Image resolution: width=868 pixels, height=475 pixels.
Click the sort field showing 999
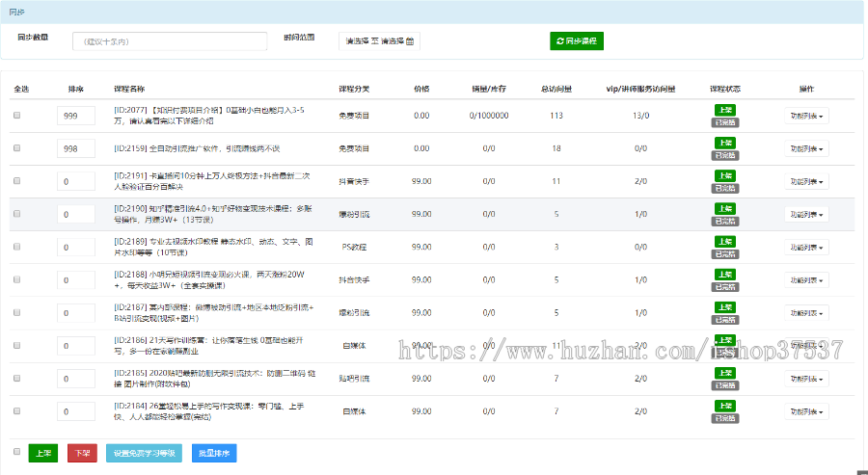[76, 116]
